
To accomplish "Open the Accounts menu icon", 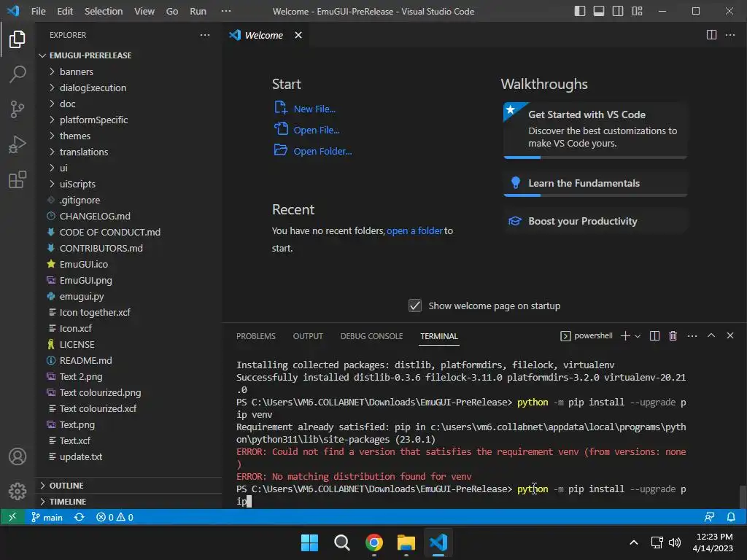I will coord(18,456).
